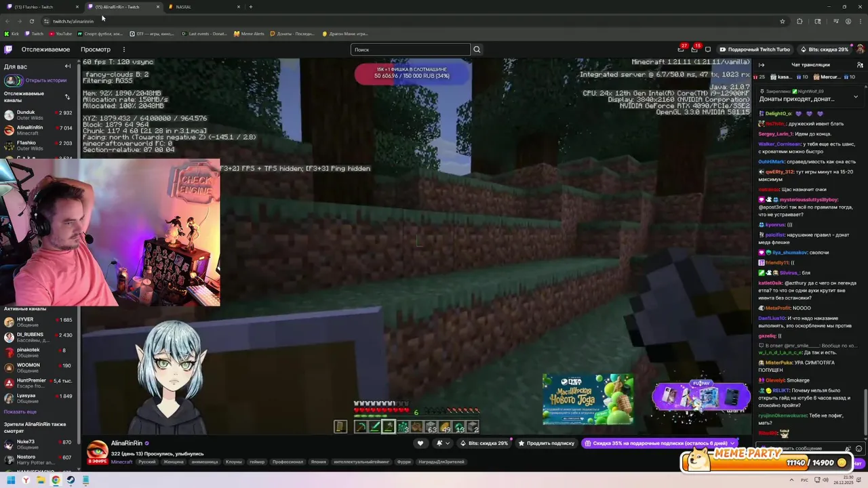This screenshot has height=488, width=868.
Task: Open 'Отслеживаемое' in the top navigation
Action: tap(45, 49)
